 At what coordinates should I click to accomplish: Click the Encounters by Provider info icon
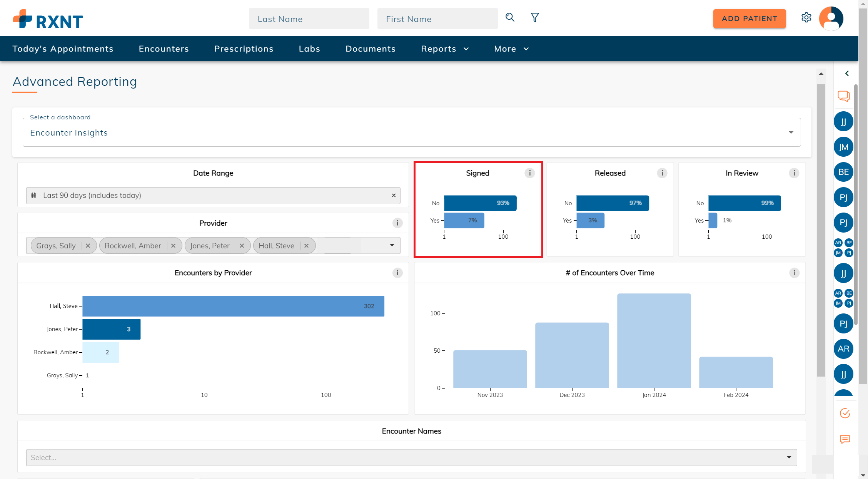point(397,273)
